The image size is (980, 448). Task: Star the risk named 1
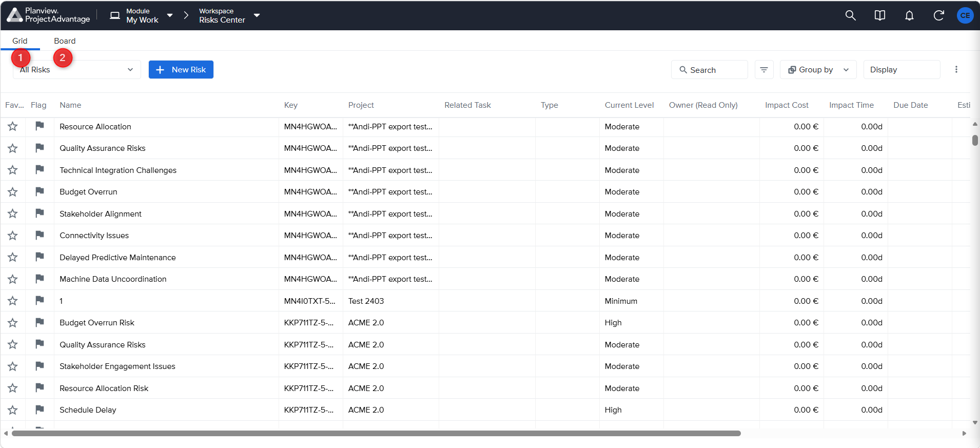(13, 301)
